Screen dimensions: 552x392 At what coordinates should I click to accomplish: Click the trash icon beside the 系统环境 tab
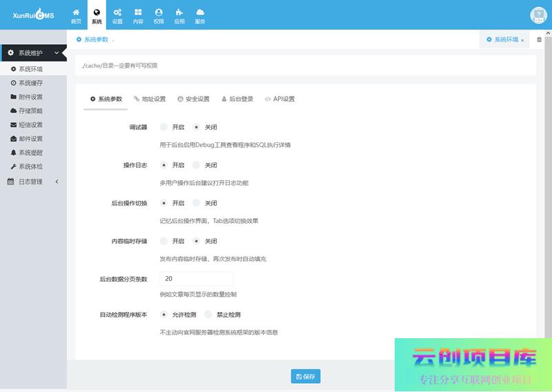click(540, 39)
